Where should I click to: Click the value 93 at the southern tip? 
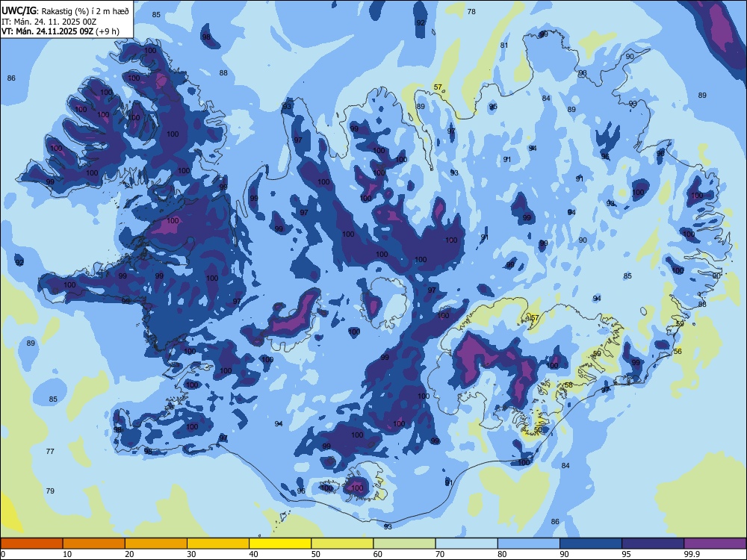coord(388,526)
